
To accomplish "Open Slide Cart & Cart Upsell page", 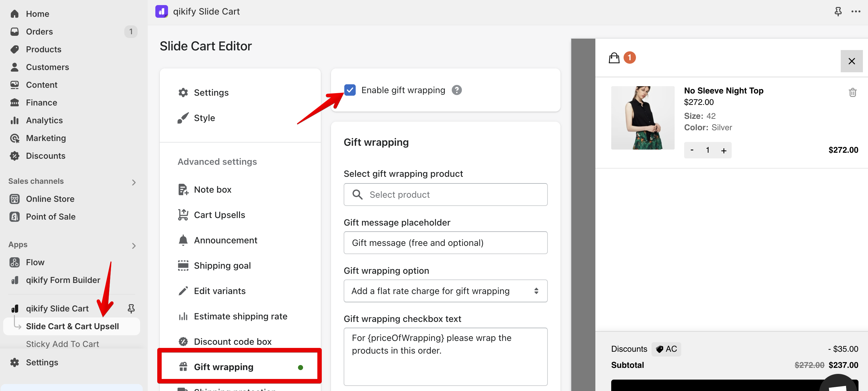I will [72, 326].
